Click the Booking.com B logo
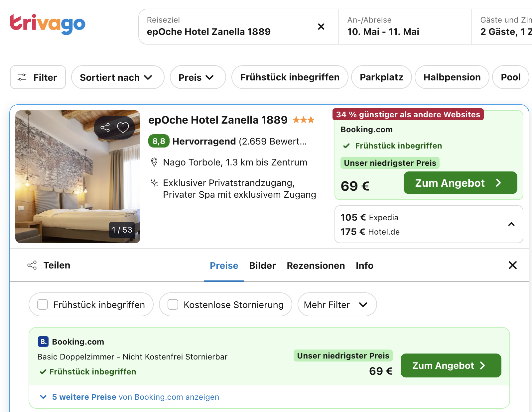532x412 pixels. coord(43,342)
